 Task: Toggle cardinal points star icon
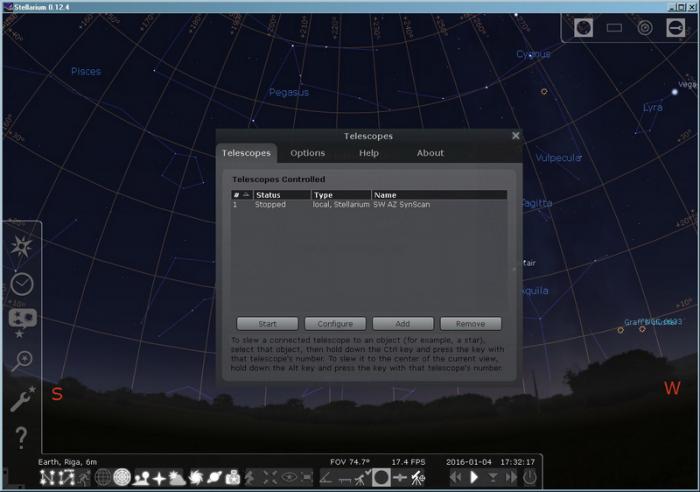[x=159, y=478]
